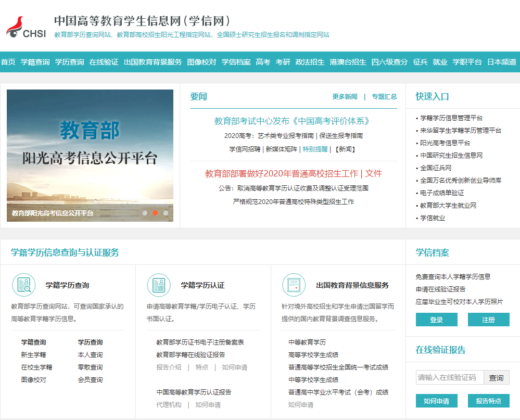
Task: Open the 日本频道 navigation item
Action: [502, 62]
